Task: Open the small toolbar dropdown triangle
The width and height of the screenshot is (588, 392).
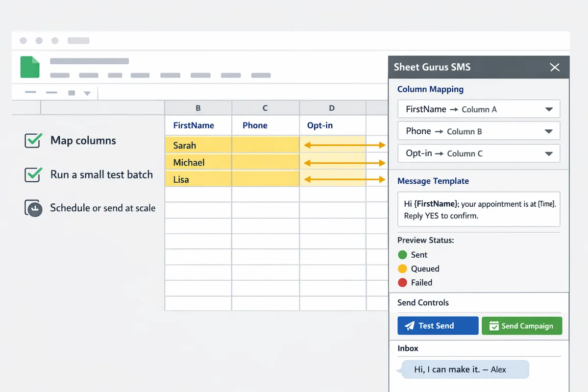Action: point(87,93)
